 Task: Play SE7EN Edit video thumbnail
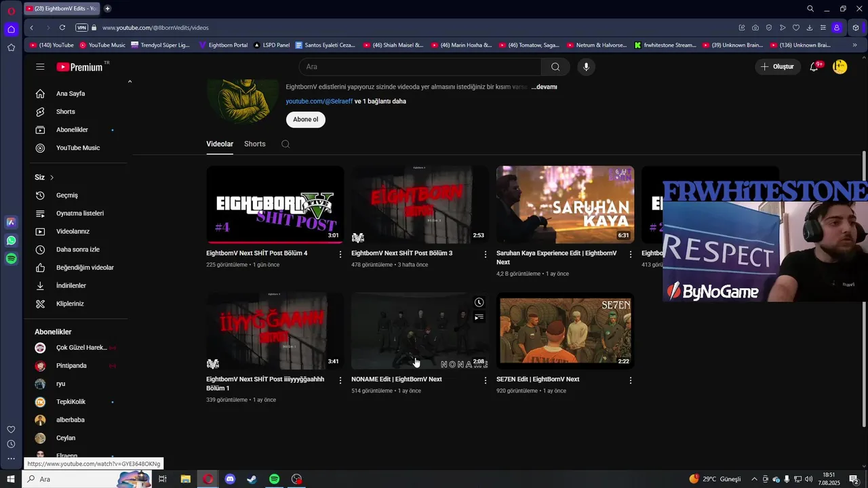click(x=565, y=331)
